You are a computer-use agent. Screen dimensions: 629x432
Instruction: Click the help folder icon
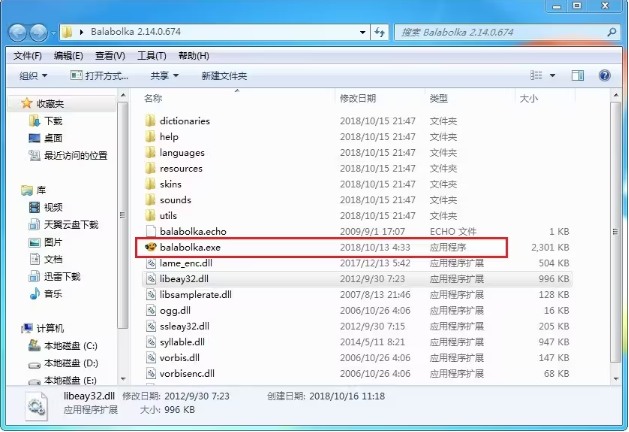click(150, 137)
